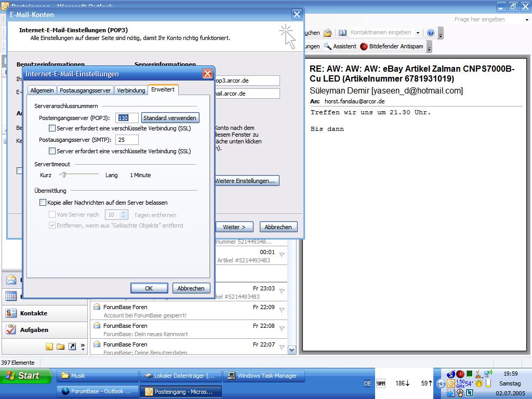
Task: Open Shortcuts via arrow icon
Action: [72, 347]
